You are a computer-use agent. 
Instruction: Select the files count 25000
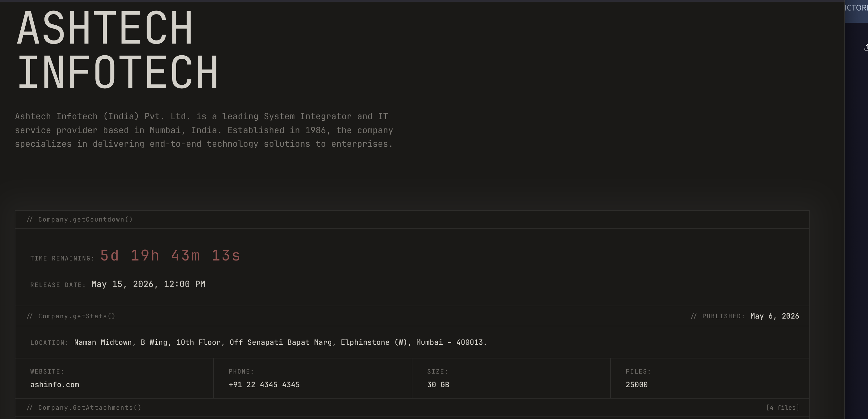tap(636, 385)
